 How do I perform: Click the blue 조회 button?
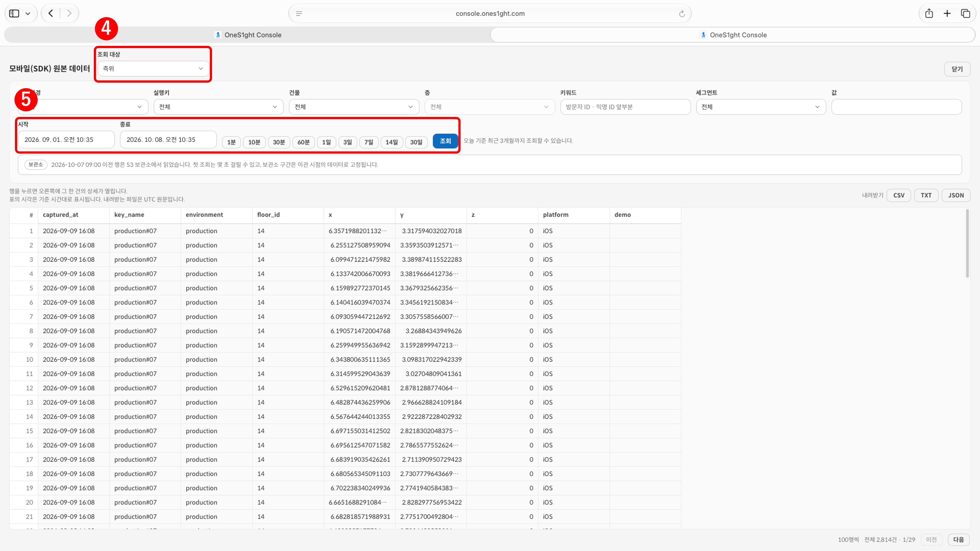pos(445,141)
